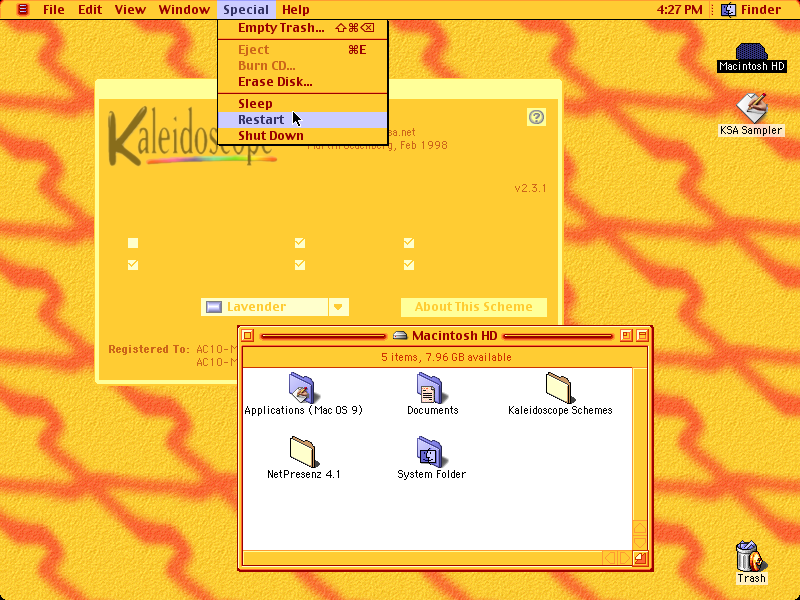Open the Finder application menu
The width and height of the screenshot is (800, 600).
point(752,9)
